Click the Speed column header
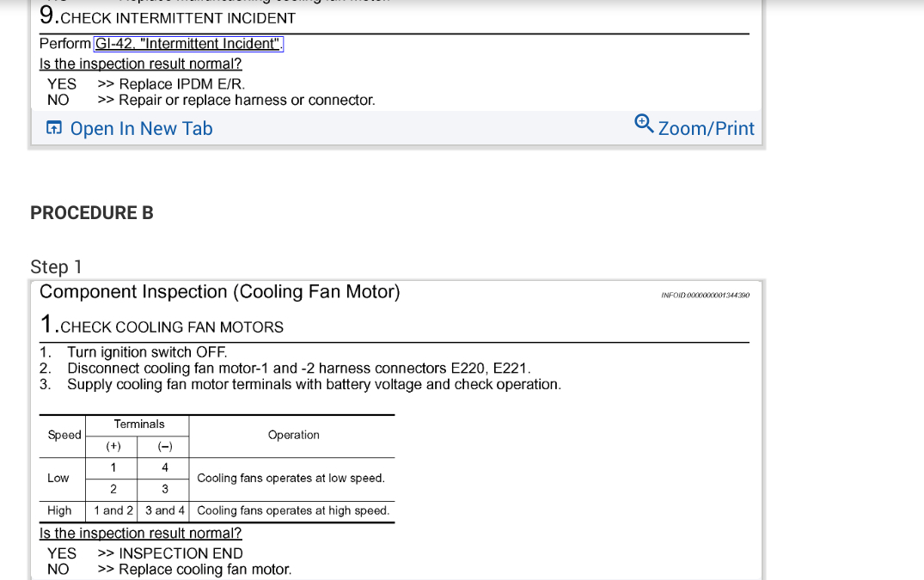This screenshot has width=924, height=580. [x=64, y=435]
